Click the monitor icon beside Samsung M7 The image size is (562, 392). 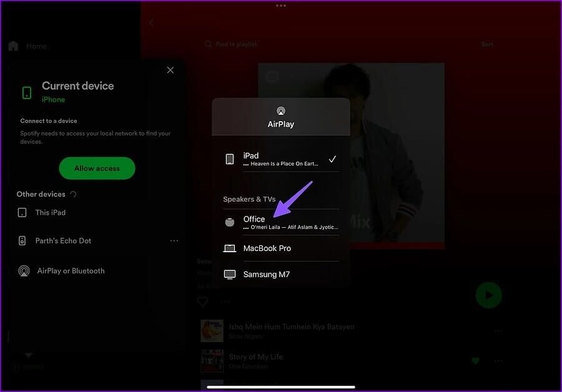pos(230,275)
